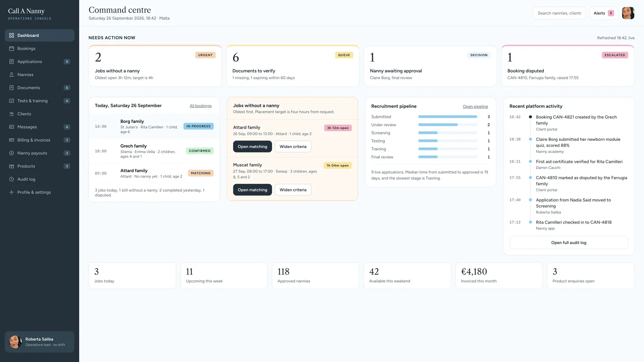This screenshot has width=644, height=362.
Task: Click the 118 Approved nannies stat tile
Action: pos(316,276)
